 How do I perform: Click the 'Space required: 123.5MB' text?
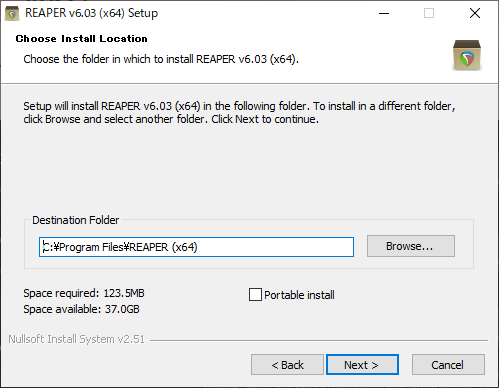(x=84, y=293)
